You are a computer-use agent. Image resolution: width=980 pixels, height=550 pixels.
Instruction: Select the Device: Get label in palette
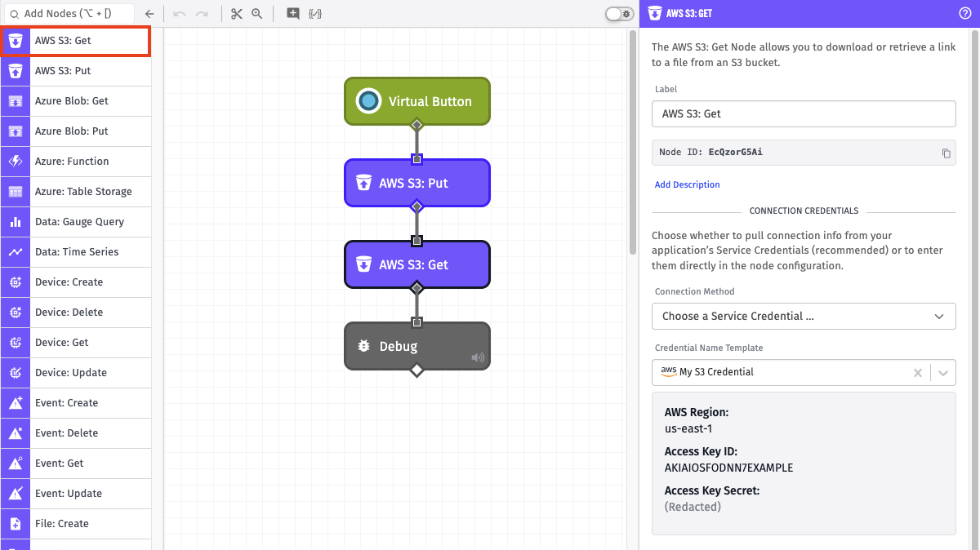62,343
